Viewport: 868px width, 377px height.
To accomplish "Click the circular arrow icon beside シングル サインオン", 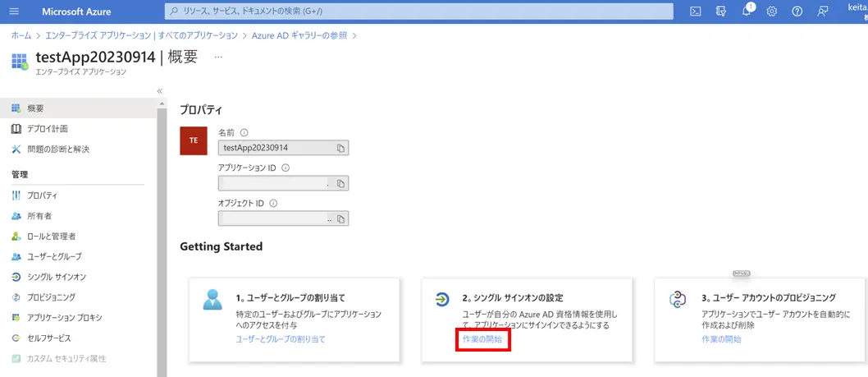I will [16, 277].
